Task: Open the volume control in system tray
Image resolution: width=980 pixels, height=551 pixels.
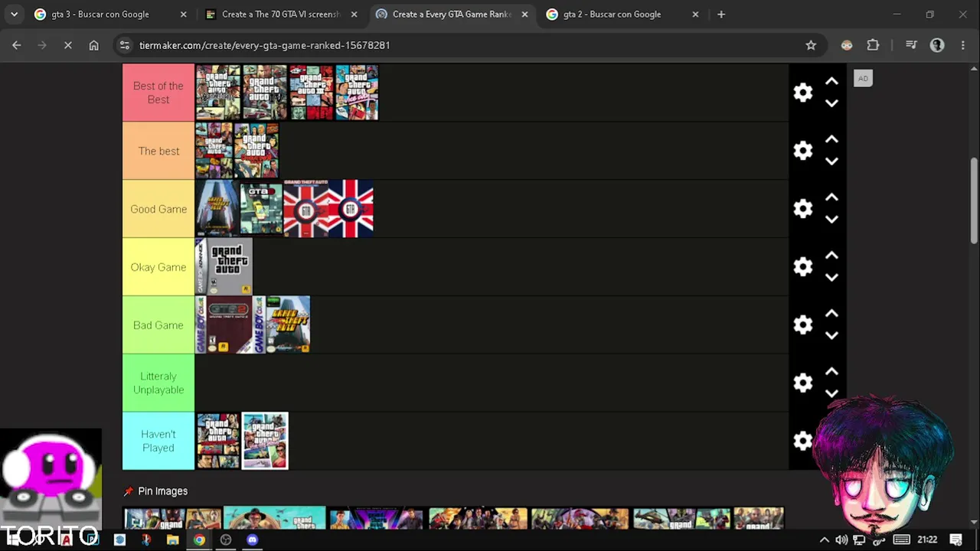Action: [x=841, y=540]
